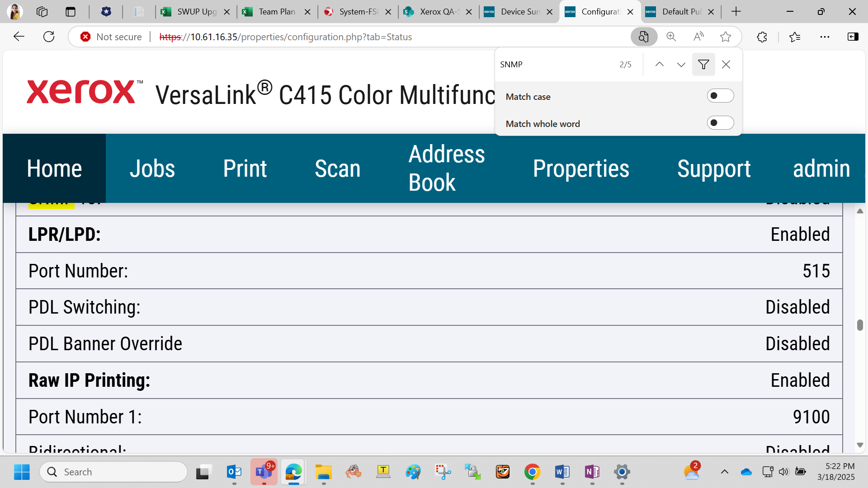This screenshot has height=488, width=868.
Task: Go to previous SNMP match
Action: tap(660, 64)
